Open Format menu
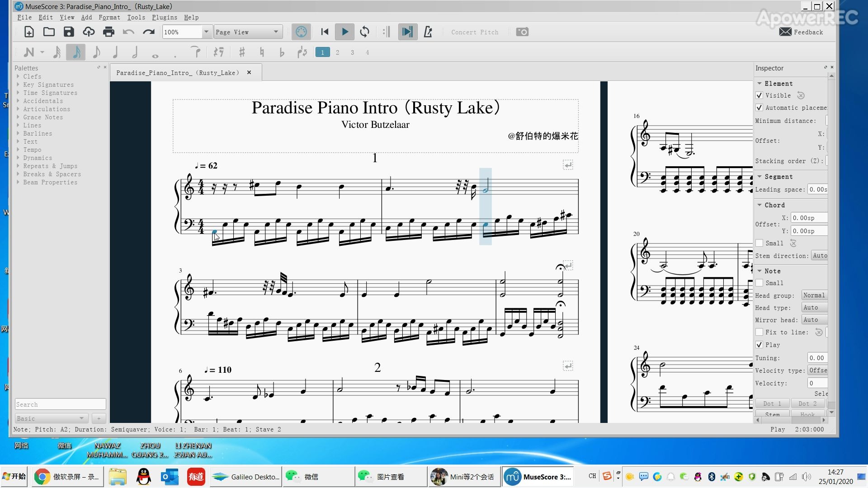 [x=109, y=17]
